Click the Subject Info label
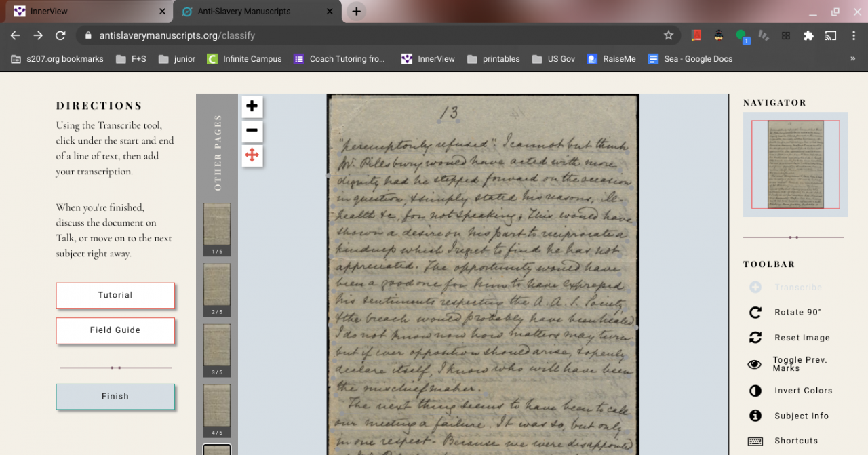Viewport: 868px width, 455px height. (x=802, y=416)
